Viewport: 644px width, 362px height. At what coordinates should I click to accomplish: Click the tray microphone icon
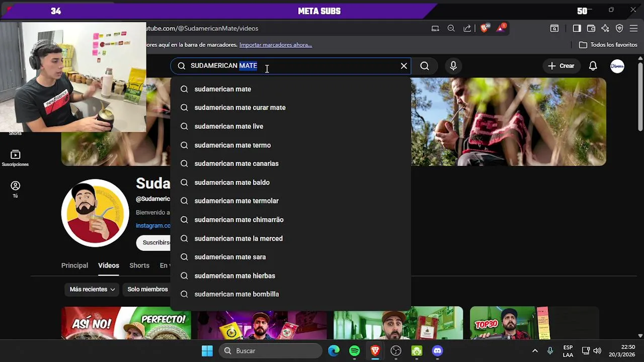[550, 351]
